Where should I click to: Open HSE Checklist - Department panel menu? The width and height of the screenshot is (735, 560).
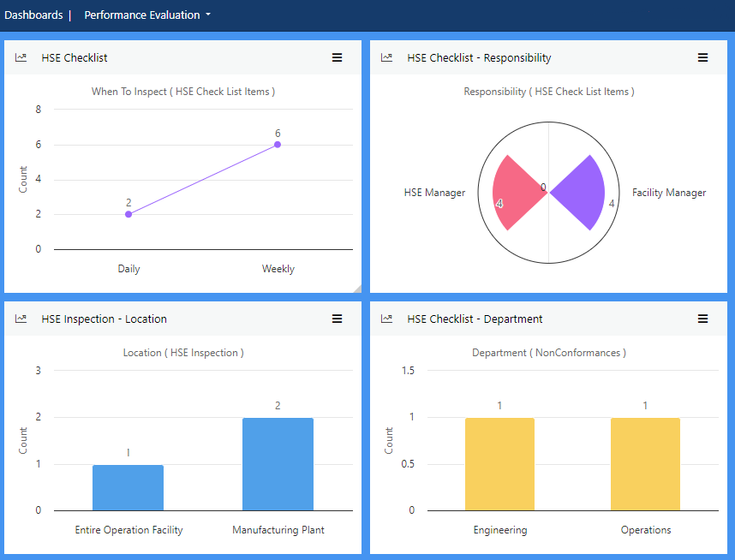pos(702,319)
